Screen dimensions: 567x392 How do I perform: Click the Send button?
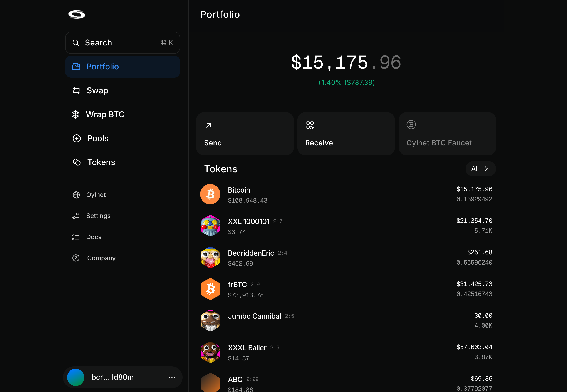(245, 134)
